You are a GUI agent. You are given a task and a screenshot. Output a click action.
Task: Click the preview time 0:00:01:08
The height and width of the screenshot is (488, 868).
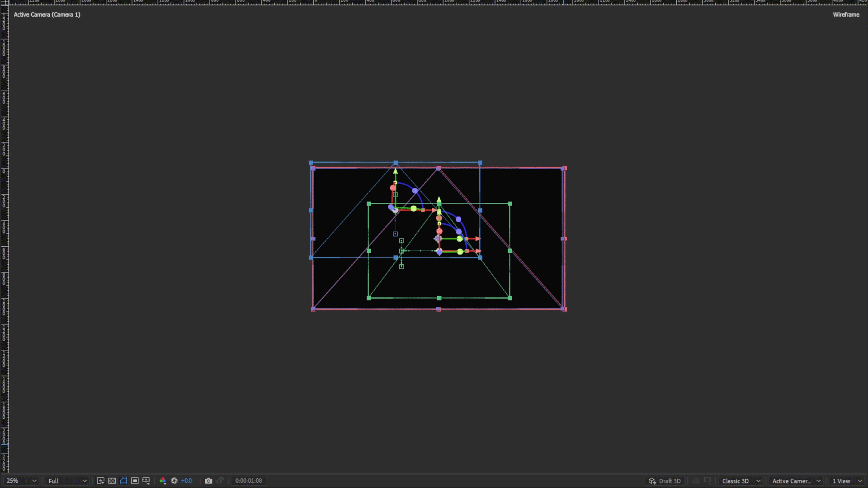click(248, 481)
